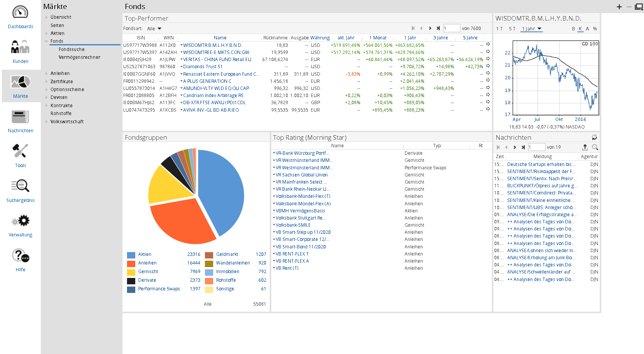Click the upload arrow icon in Nachrichten
The height and width of the screenshot is (354, 644).
585,147
